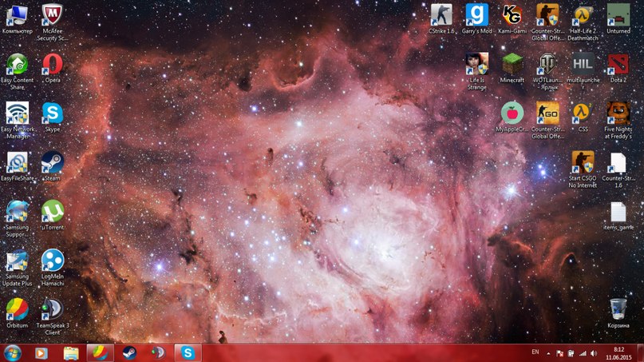Switch to Skype in the taskbar
The height and width of the screenshot is (362, 644).
(x=188, y=353)
